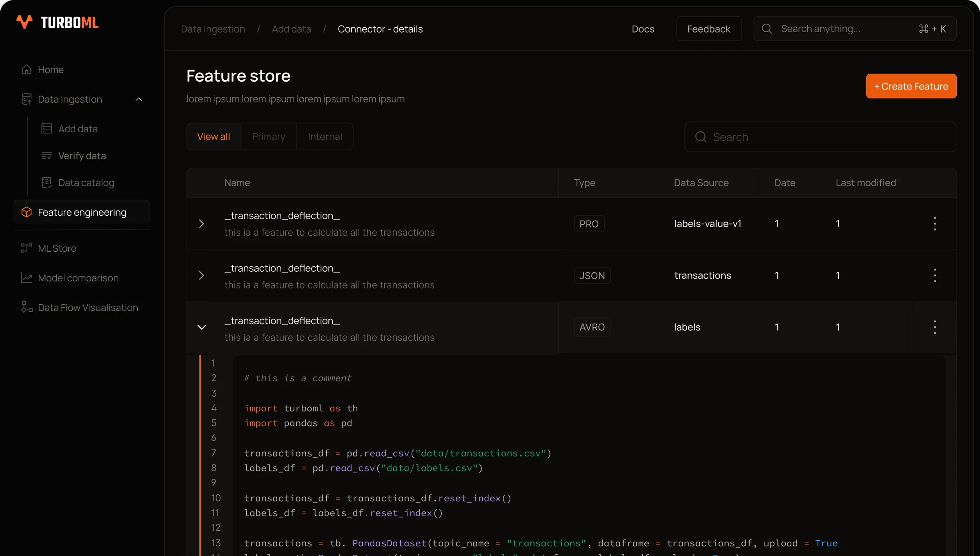Click the Data Source column header

click(701, 183)
